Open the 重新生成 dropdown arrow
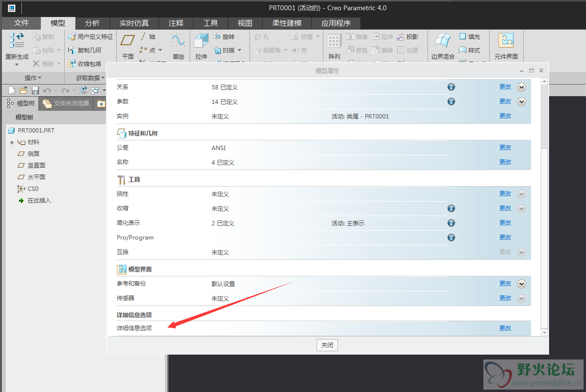 [x=17, y=64]
